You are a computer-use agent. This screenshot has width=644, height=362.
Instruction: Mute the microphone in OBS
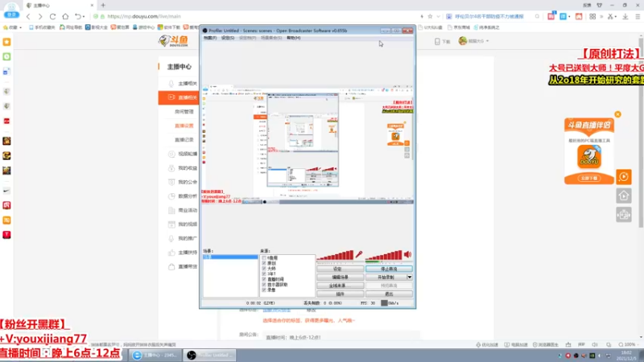pyautogui.click(x=359, y=254)
